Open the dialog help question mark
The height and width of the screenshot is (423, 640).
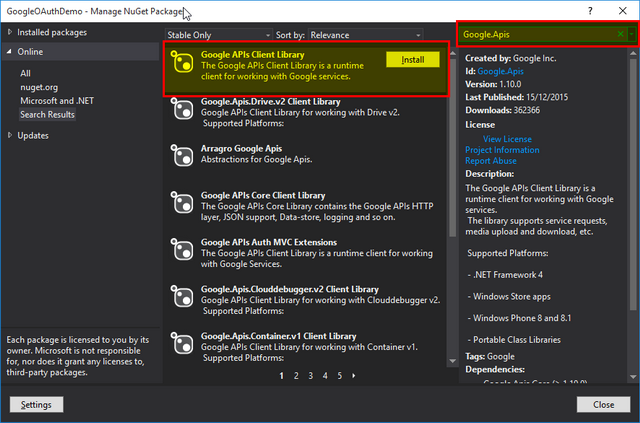point(590,11)
